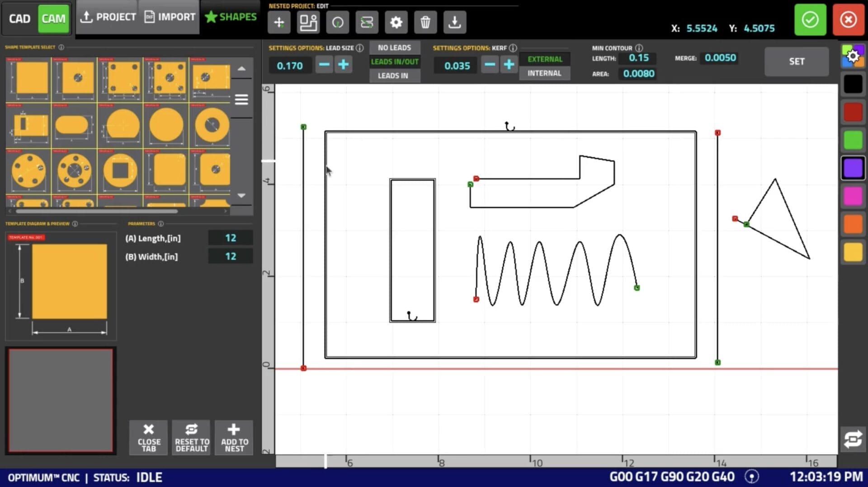
Task: Switch to CAD mode
Action: coord(19,19)
